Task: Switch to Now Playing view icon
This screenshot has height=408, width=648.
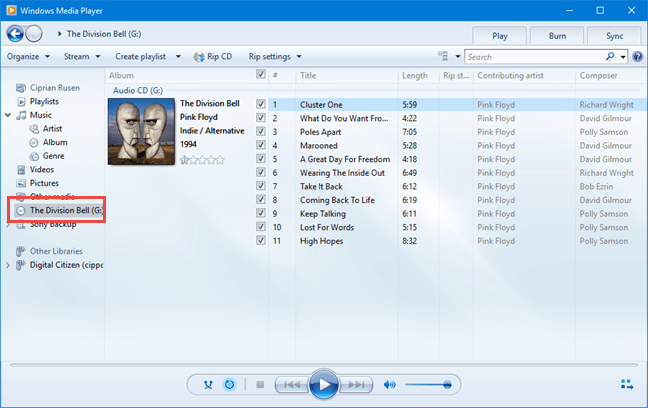Action: [x=627, y=384]
